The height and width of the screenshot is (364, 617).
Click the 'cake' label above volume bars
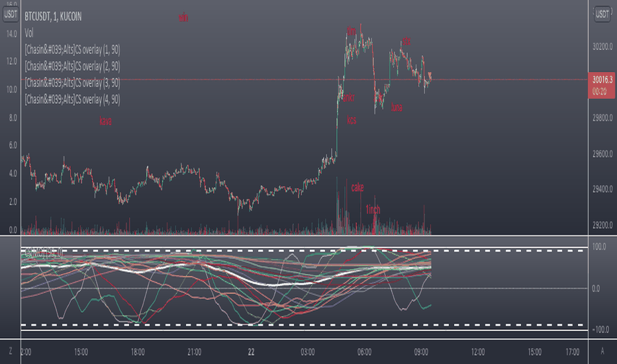pos(357,187)
